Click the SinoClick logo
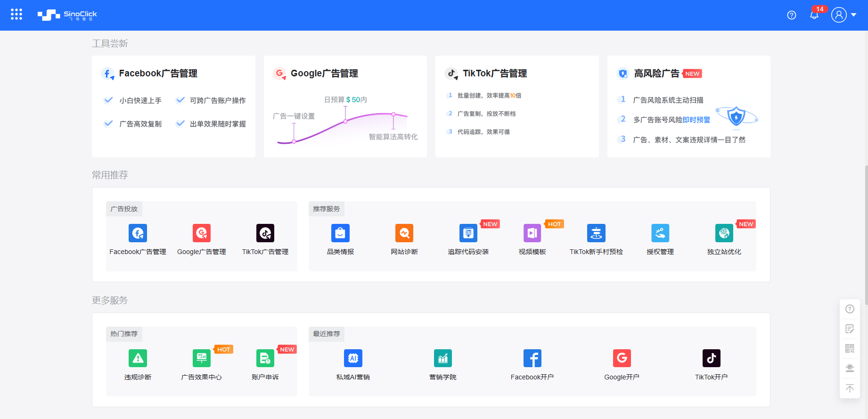Screen dimensions: 868x419 (x=67, y=15)
